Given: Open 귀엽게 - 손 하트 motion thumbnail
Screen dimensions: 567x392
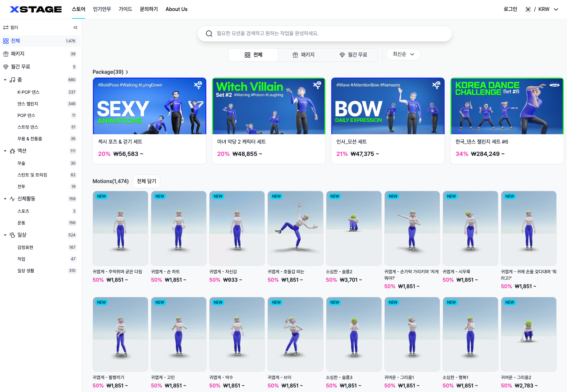Looking at the screenshot, I should pyautogui.click(x=179, y=228).
